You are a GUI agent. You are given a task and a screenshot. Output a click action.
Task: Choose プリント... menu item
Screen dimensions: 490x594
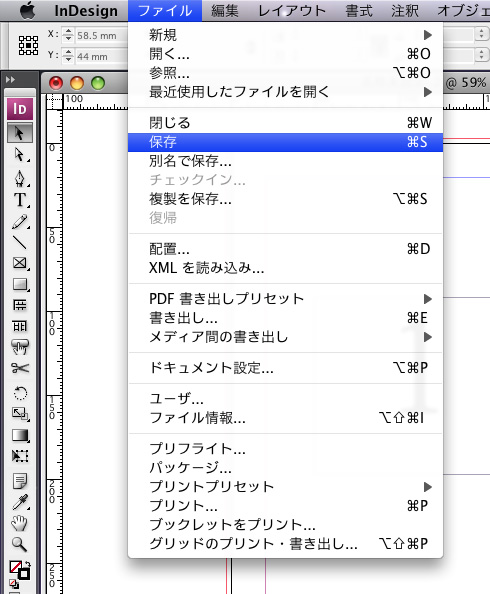(285, 506)
